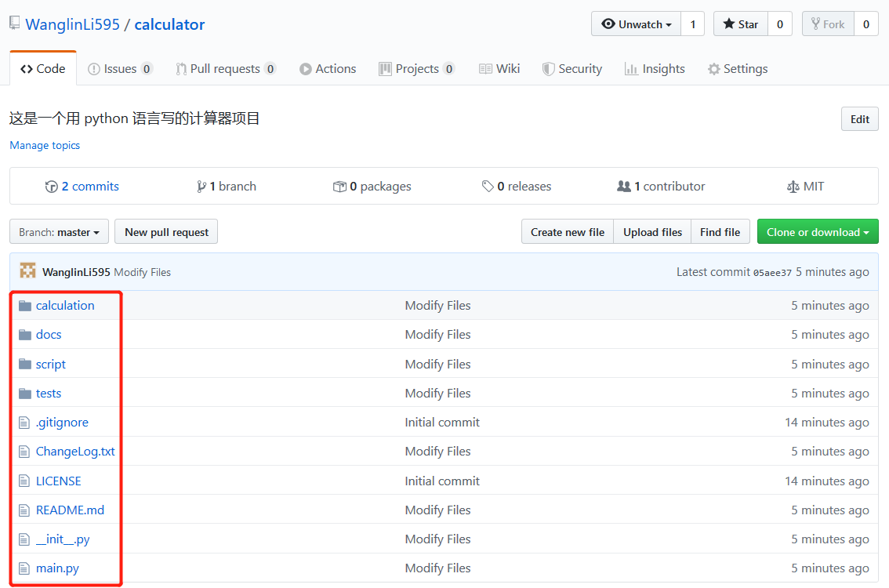Click the main.py file icon
Image resolution: width=889 pixels, height=588 pixels.
(24, 568)
